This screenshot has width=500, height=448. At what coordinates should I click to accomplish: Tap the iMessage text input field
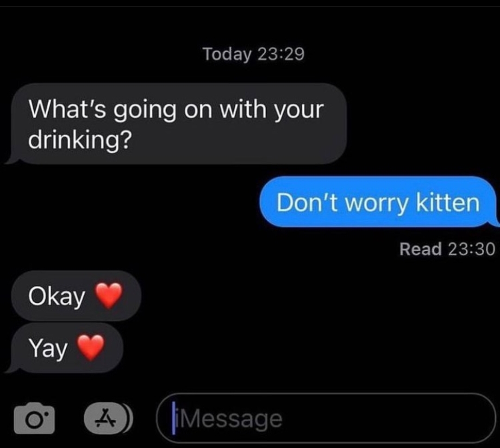(326, 418)
